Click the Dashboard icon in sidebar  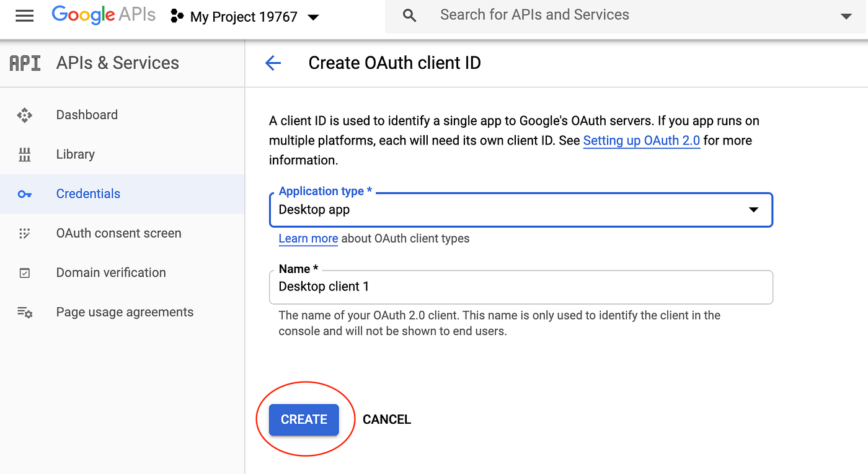tap(24, 115)
